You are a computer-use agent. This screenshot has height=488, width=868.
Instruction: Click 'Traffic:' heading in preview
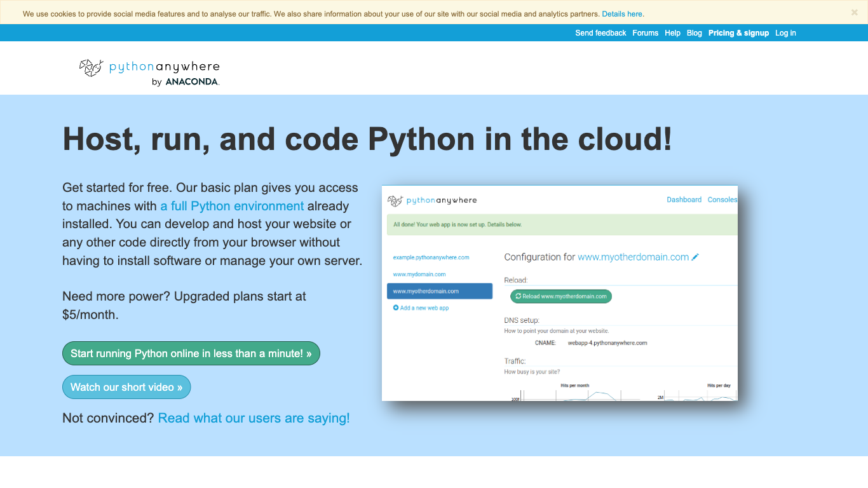515,361
